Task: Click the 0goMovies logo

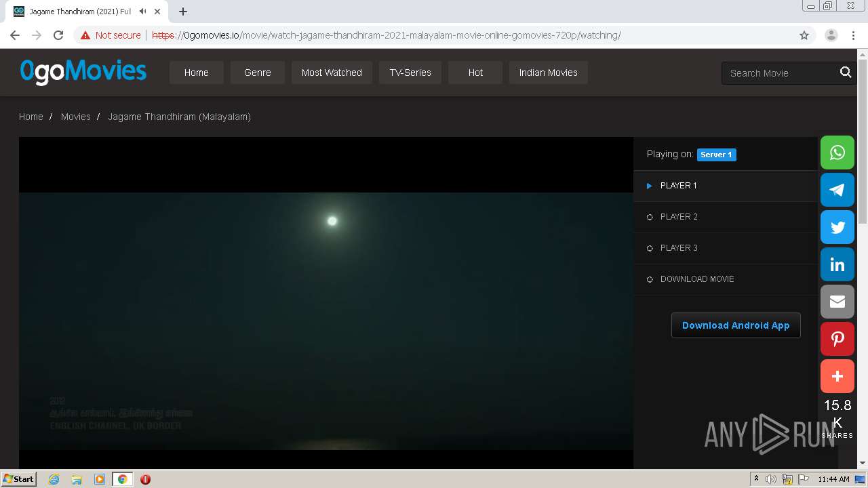Action: point(83,71)
